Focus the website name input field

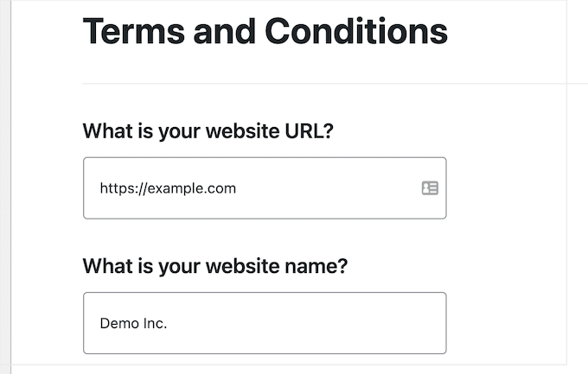coord(265,323)
